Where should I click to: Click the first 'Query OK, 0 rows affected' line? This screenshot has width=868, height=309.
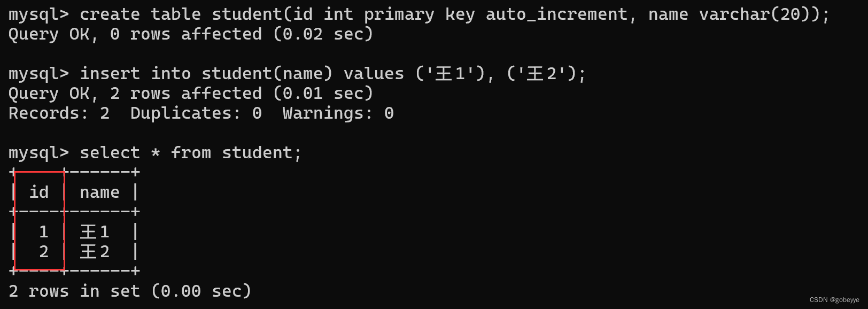click(191, 34)
